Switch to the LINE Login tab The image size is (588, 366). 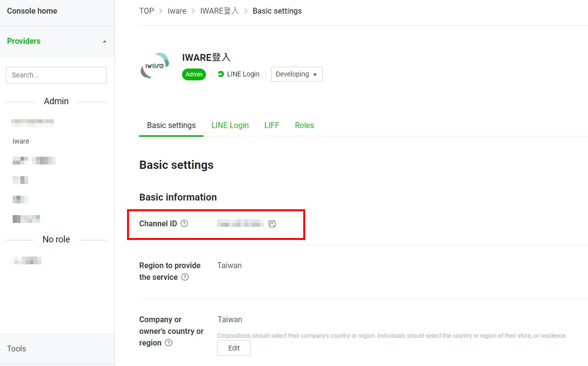(230, 125)
